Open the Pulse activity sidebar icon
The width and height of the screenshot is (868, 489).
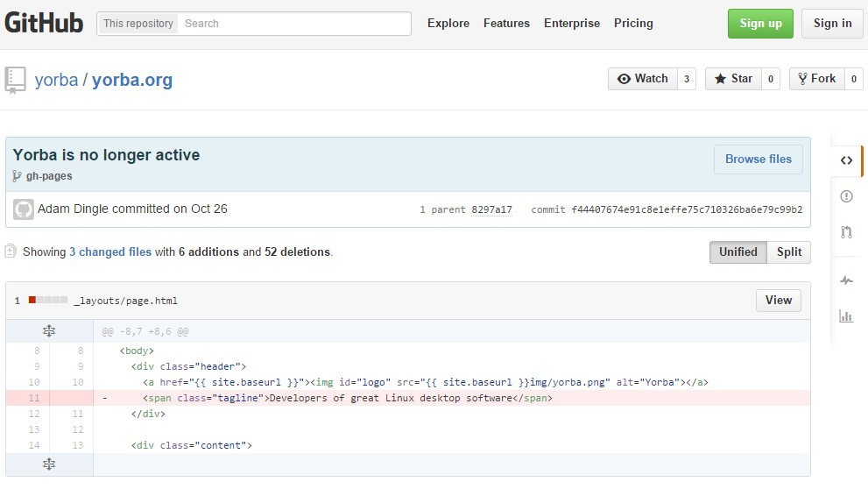pos(846,280)
